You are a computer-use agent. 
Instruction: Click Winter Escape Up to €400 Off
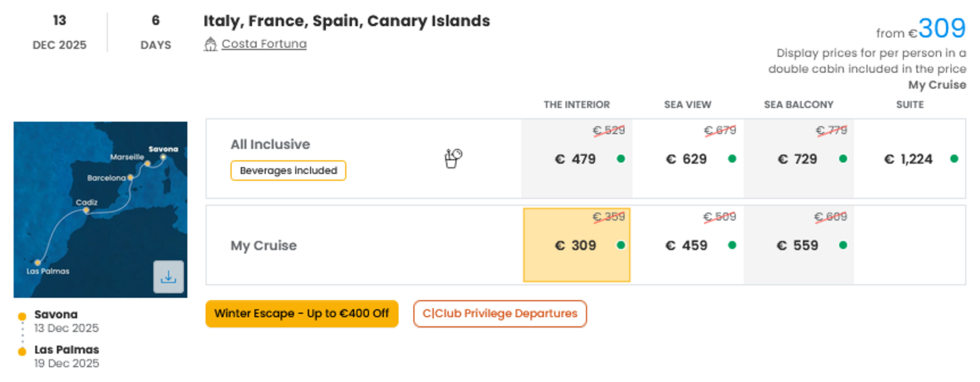(x=302, y=314)
